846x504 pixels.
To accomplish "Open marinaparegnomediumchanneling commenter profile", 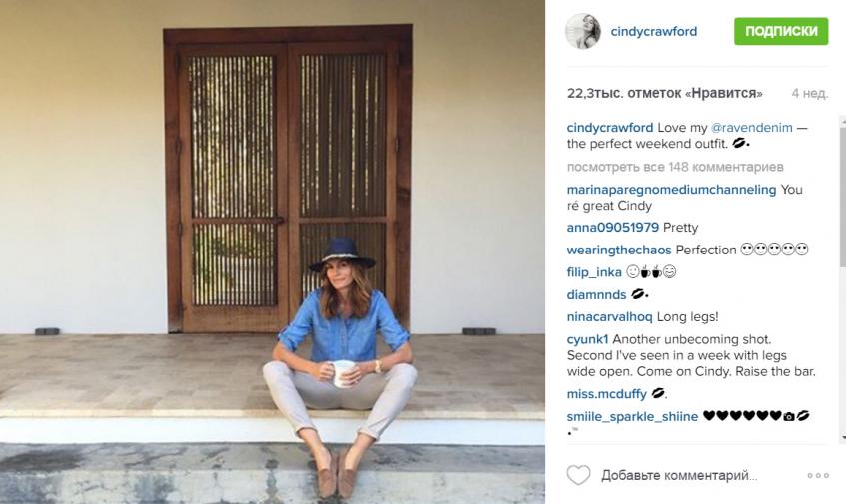I will coord(671,190).
